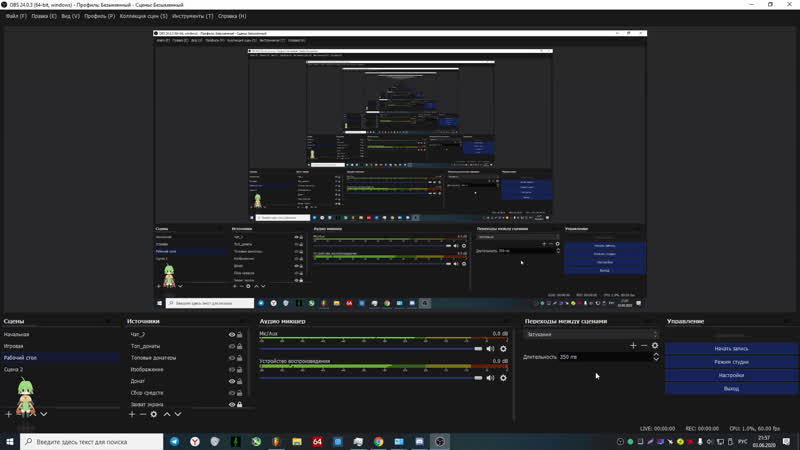Click the OBS Studio taskbar icon
800x450 pixels.
click(x=440, y=441)
